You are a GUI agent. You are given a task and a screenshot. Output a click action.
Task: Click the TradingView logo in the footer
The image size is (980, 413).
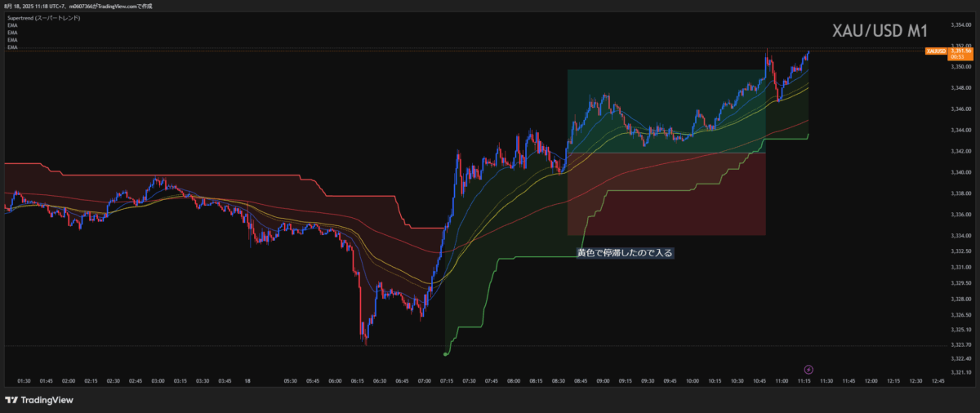(39, 400)
